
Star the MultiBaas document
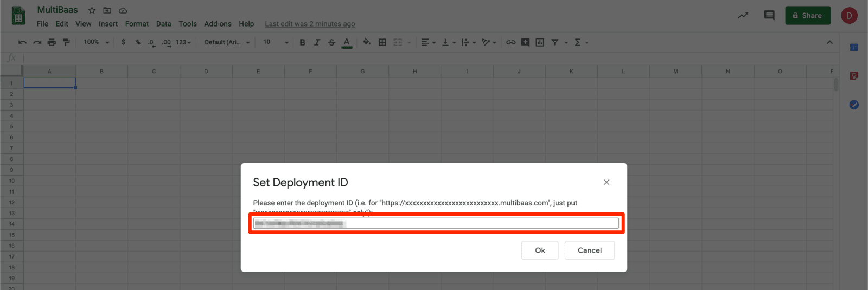click(92, 10)
